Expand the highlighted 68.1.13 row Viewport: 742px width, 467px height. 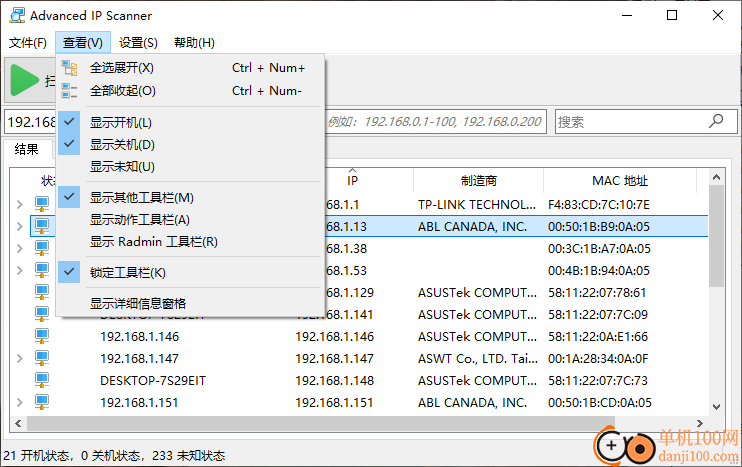pyautogui.click(x=19, y=226)
